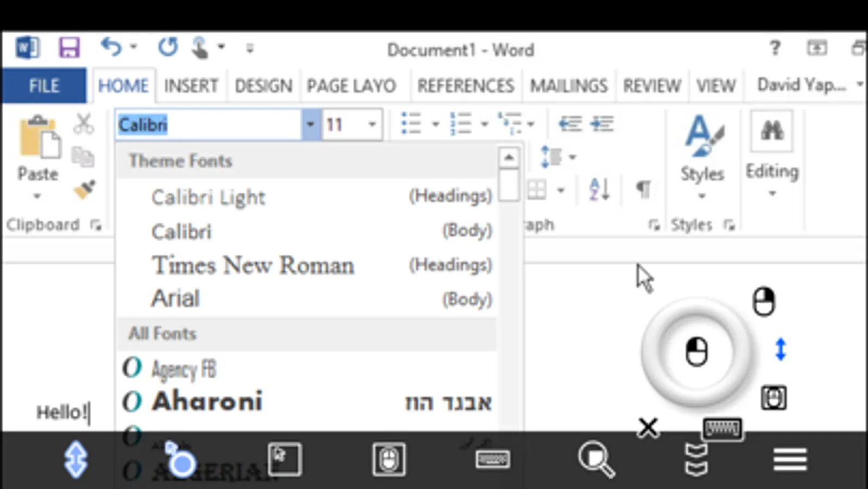Viewport: 868px width, 489px height.
Task: Open the hamburger menu in bottom bar
Action: pos(790,460)
